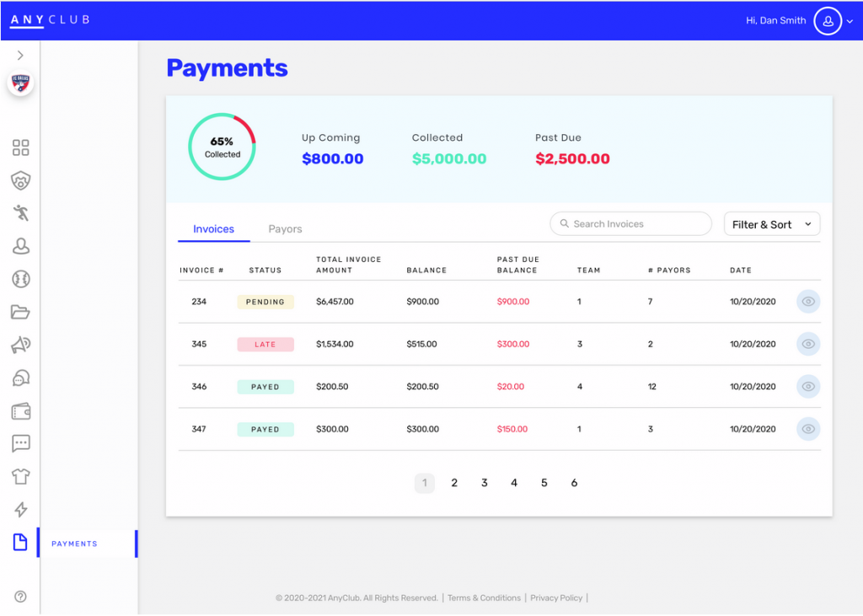Image resolution: width=863 pixels, height=616 pixels.
Task: Select the payments document icon in sidebar
Action: pos(20,542)
